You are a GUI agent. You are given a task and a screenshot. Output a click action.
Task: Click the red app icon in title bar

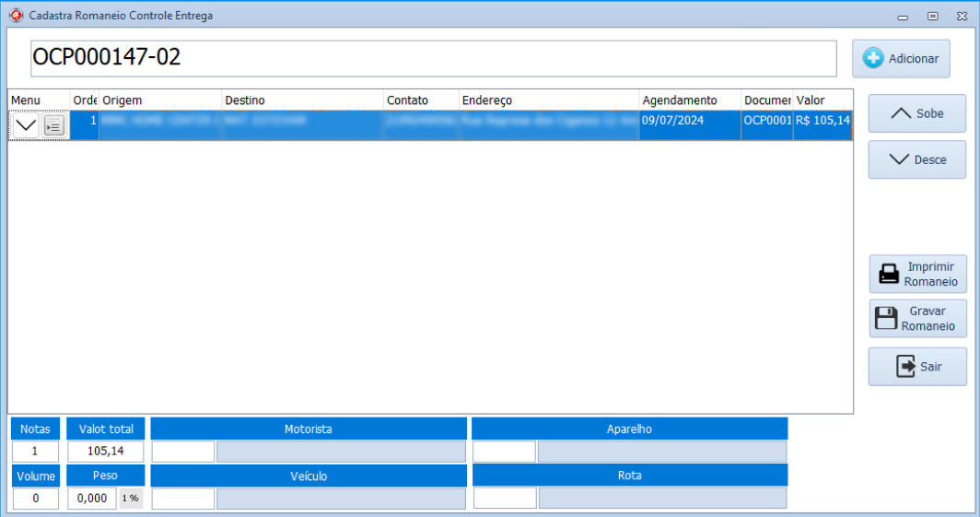click(x=16, y=16)
